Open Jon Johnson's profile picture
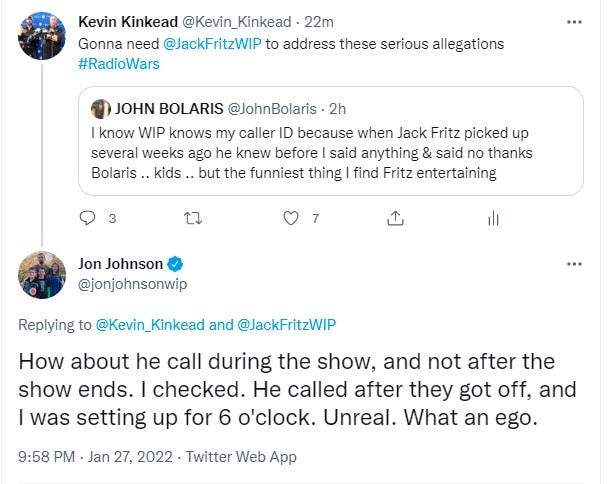This screenshot has width=608, height=484. coord(41,275)
